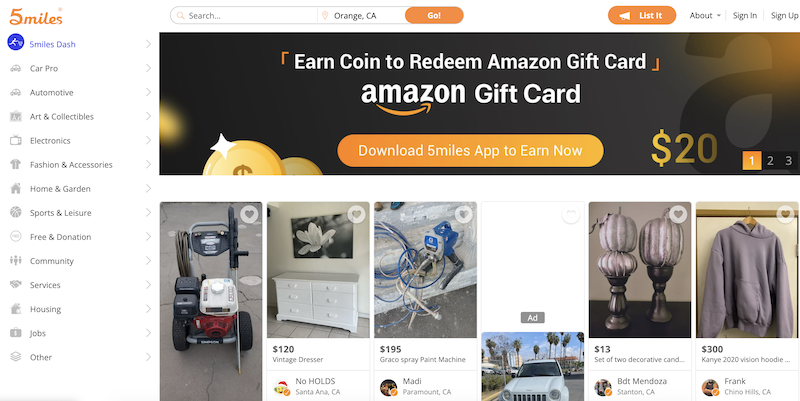Expand the Automotive category chevron
The image size is (800, 401).
click(x=148, y=92)
